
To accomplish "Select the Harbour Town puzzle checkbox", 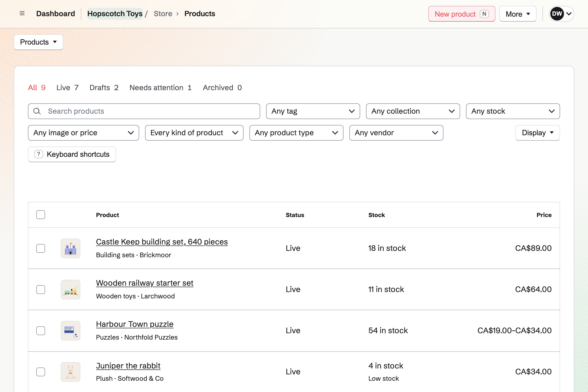I will [x=40, y=331].
